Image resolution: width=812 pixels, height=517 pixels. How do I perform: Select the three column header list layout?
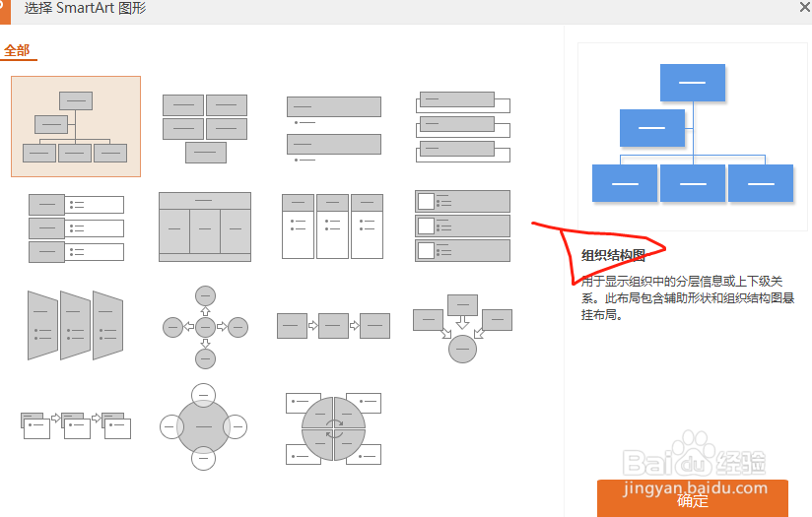pos(332,226)
